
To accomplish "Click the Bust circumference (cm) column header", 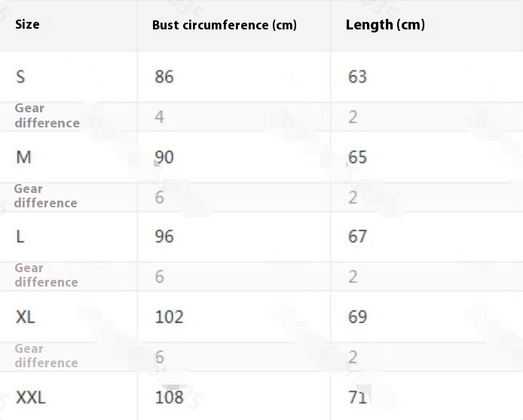I will 224,25.
